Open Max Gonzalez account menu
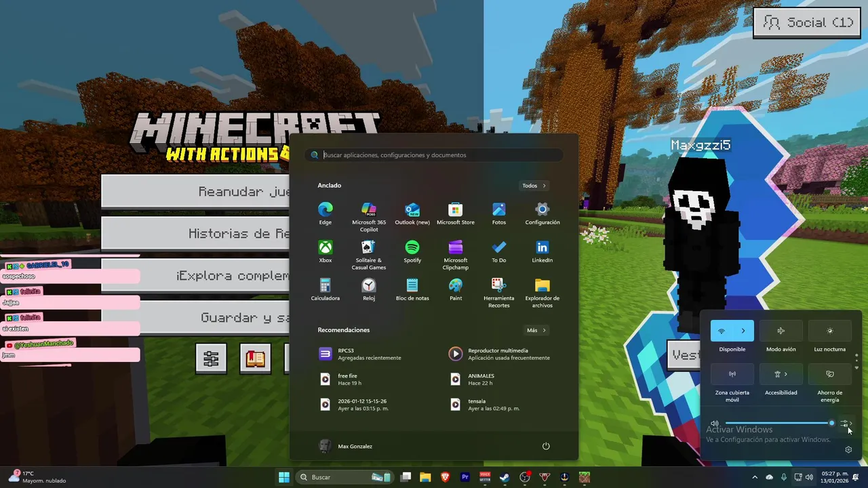 tap(346, 446)
